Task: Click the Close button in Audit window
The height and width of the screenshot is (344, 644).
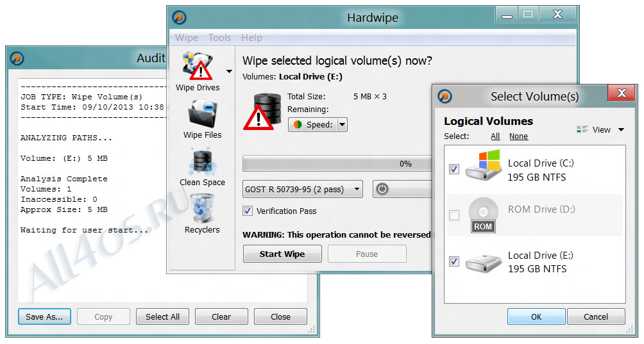Action: 280,316
